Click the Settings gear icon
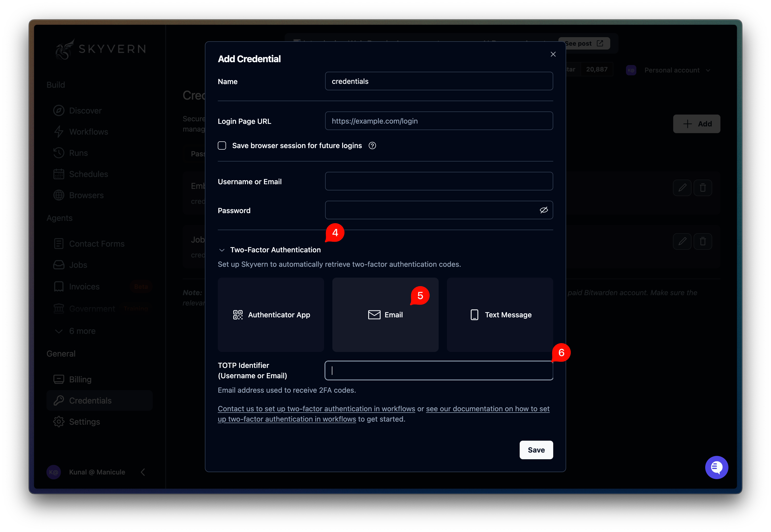The image size is (771, 532). pyautogui.click(x=59, y=422)
